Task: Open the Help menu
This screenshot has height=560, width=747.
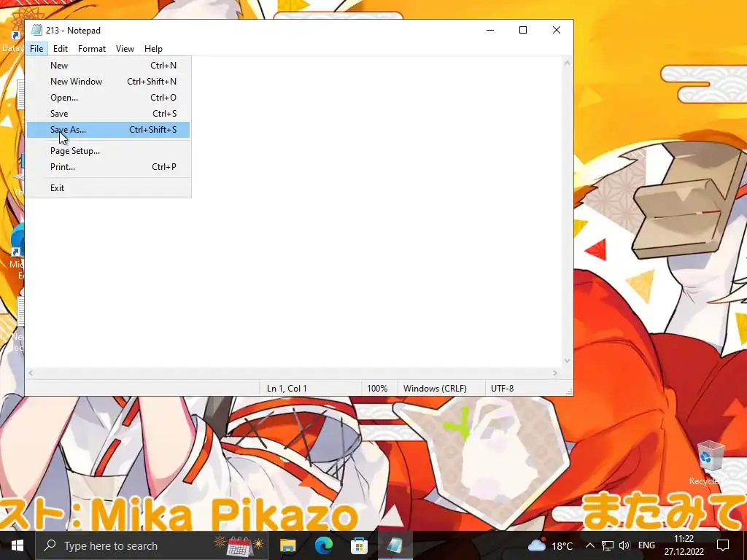Action: 153,49
